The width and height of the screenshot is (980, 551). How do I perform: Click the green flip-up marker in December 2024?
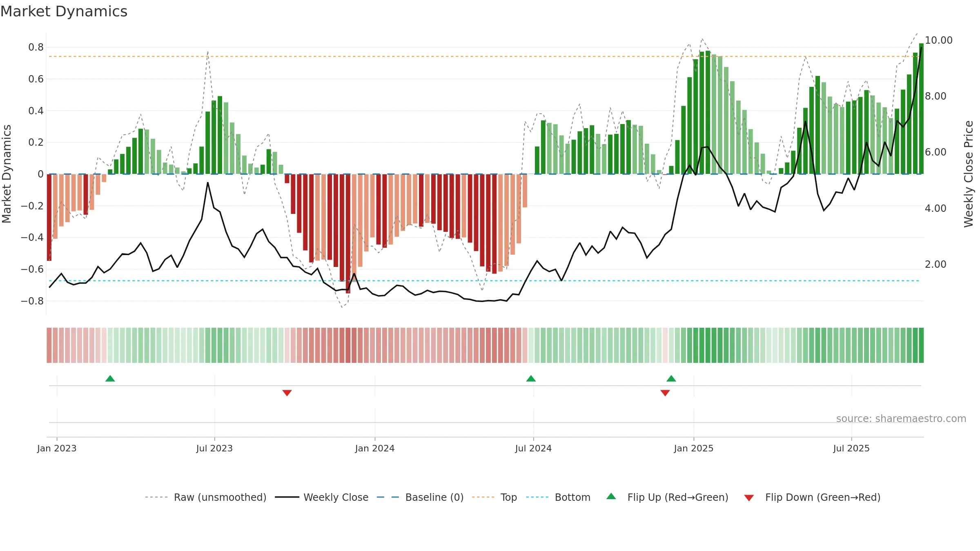tap(671, 378)
